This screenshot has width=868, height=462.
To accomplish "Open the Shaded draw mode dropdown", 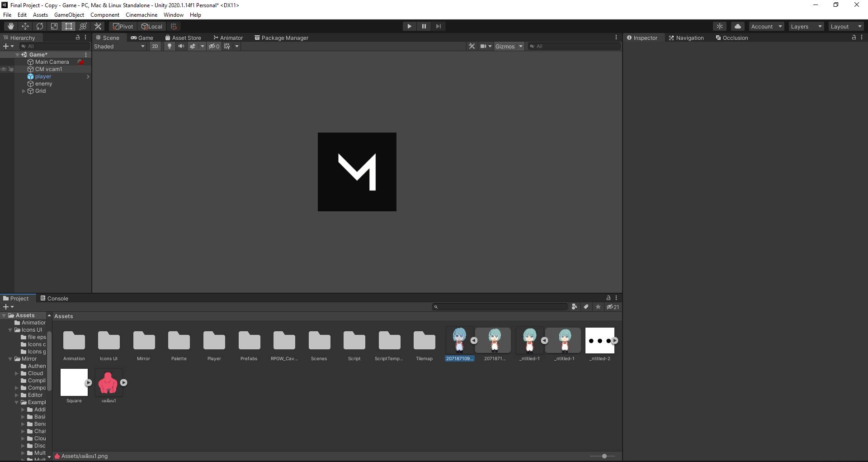I will point(119,46).
